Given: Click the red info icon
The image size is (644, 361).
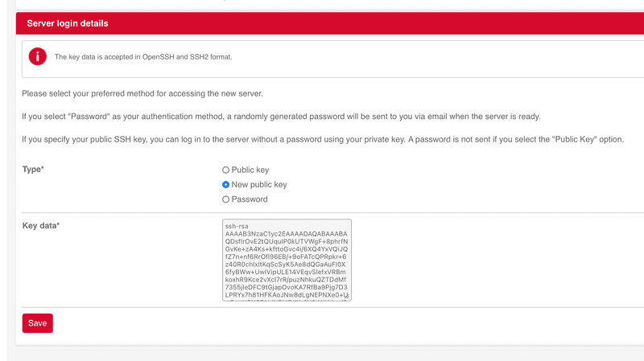Looking at the screenshot, I should click(x=38, y=56).
